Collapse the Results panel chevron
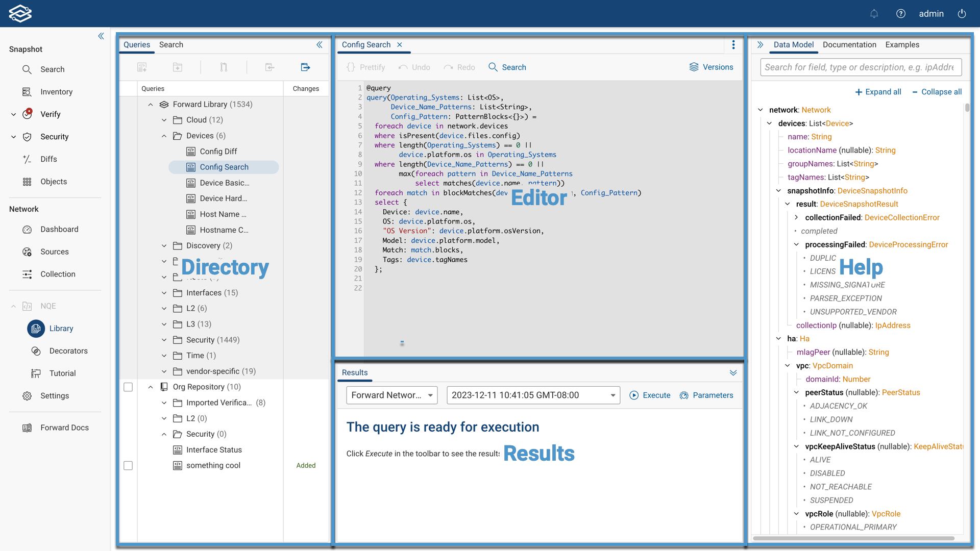 [x=733, y=373]
